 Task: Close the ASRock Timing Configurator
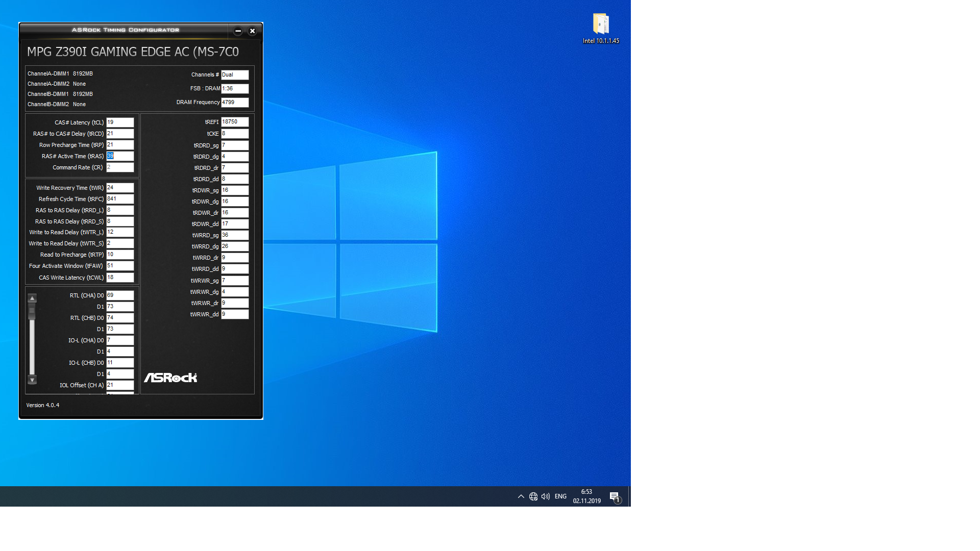pyautogui.click(x=252, y=31)
